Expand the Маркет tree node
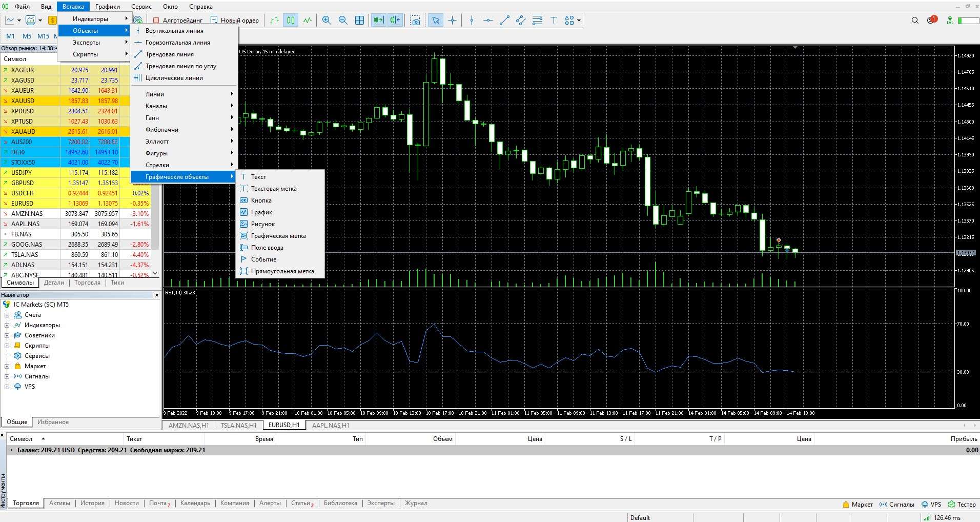 (7, 366)
